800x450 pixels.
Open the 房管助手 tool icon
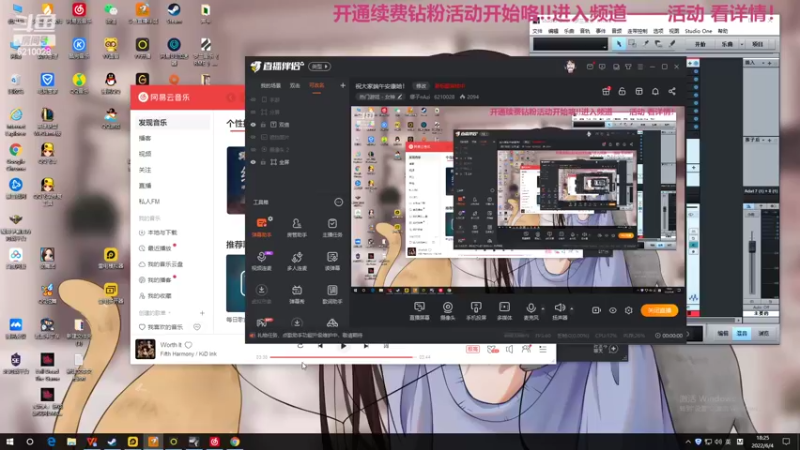coord(296,227)
